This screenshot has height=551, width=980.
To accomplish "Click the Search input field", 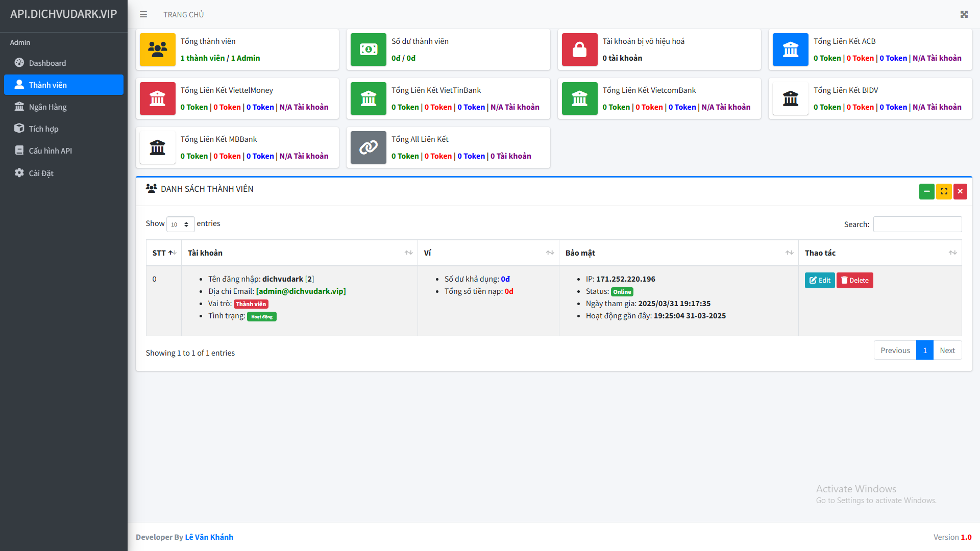I will tap(917, 224).
